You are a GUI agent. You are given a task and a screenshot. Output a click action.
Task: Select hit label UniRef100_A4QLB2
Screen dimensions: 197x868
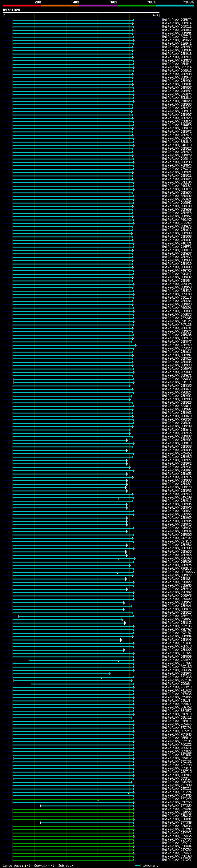tap(177, 186)
